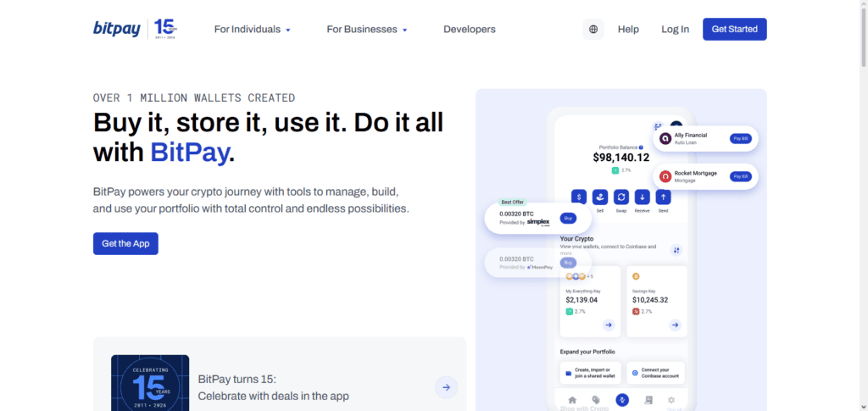Viewport: 868px width, 411px height.
Task: Click OVER 1 MILLION WALLETS CREATED text
Action: 194,98
